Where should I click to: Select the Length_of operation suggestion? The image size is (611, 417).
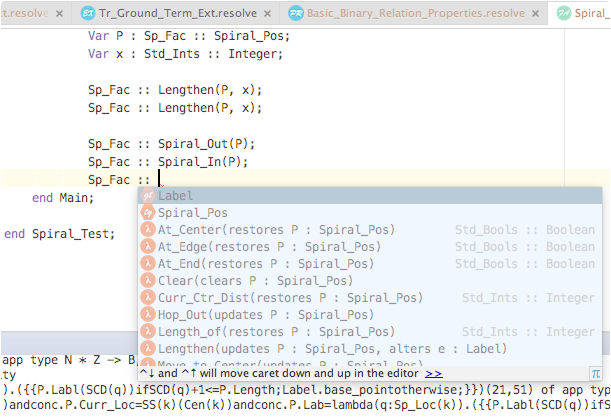pos(370,332)
